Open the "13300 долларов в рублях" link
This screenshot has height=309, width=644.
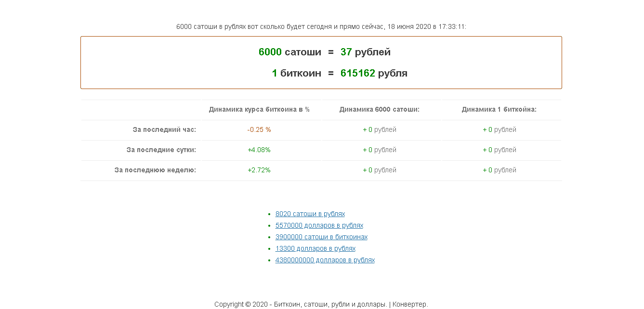pos(315,249)
